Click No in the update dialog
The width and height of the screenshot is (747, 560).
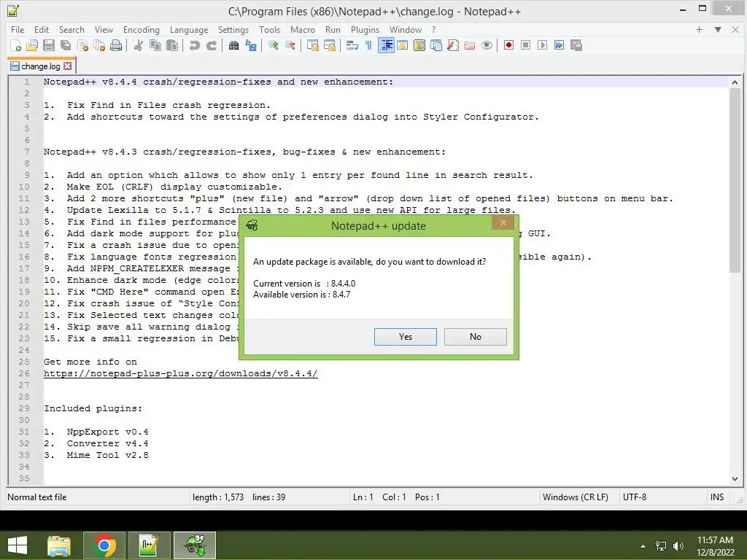pos(476,337)
